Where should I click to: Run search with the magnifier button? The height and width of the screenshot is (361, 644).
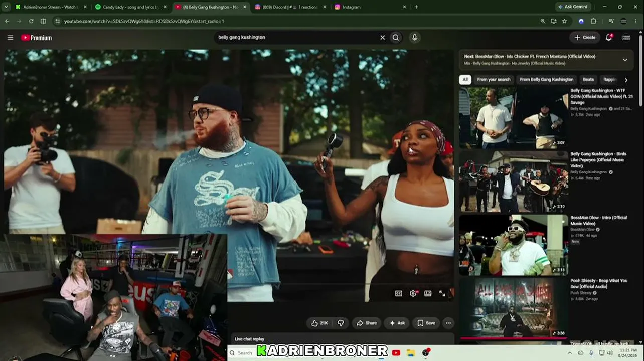point(396,37)
